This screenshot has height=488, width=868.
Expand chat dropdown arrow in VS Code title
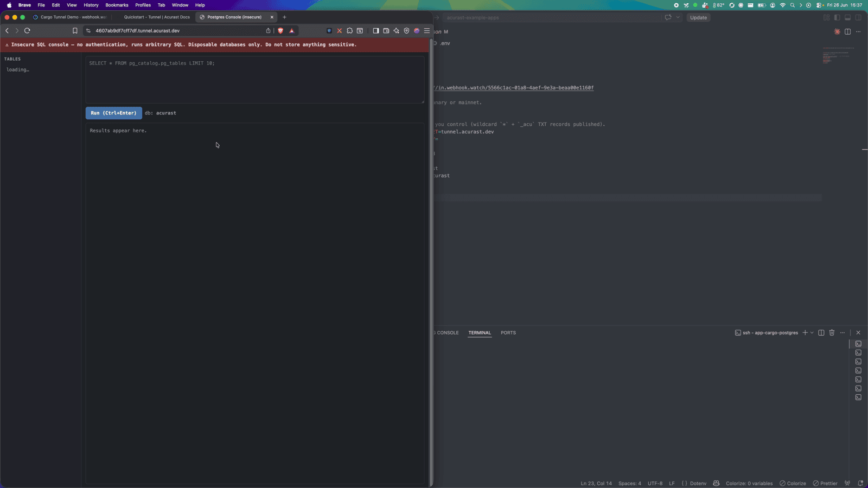point(678,17)
